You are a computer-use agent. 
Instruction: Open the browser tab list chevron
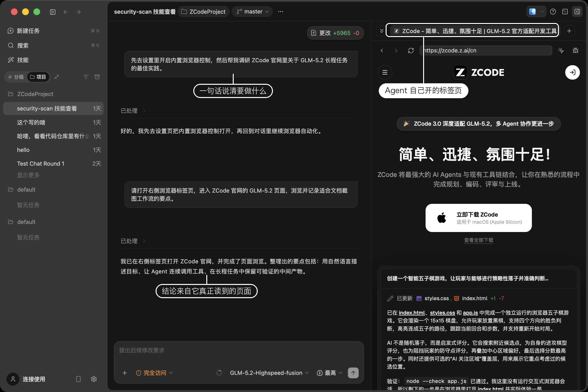click(x=381, y=31)
